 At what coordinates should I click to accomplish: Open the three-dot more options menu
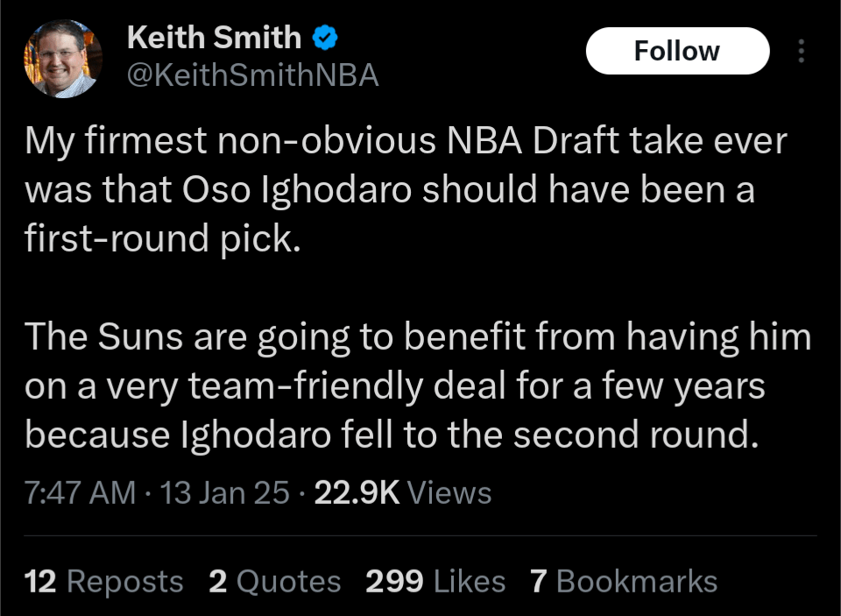(801, 51)
